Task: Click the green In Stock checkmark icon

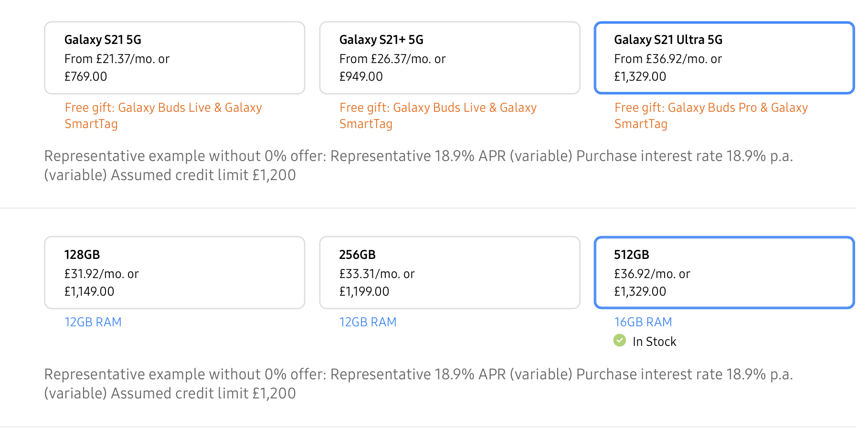Action: 619,341
